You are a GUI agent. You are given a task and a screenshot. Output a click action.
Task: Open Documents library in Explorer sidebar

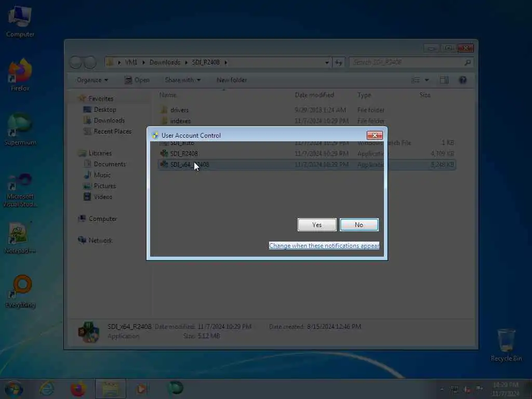click(110, 164)
